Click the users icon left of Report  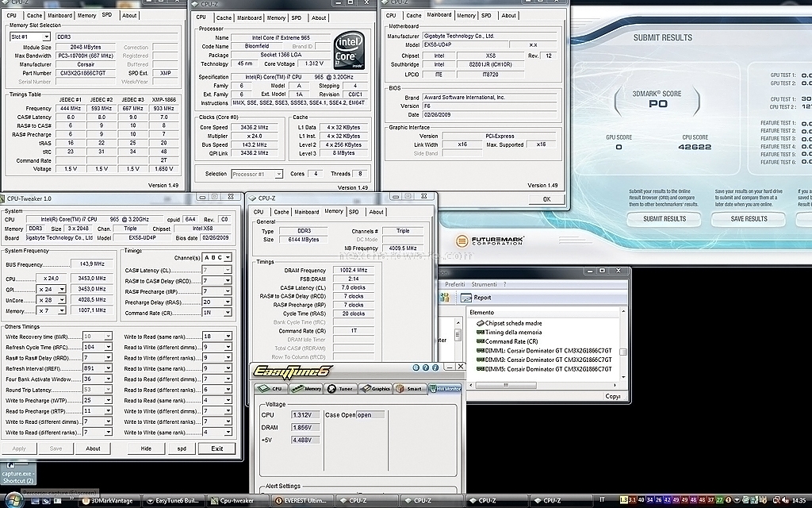coord(444,298)
